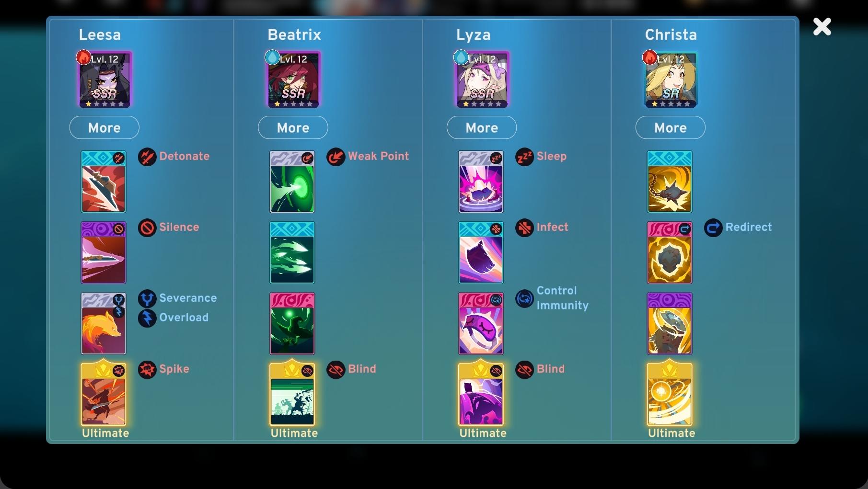Tap the Weak Point effect icon
Image resolution: width=868 pixels, height=489 pixels.
[336, 157]
